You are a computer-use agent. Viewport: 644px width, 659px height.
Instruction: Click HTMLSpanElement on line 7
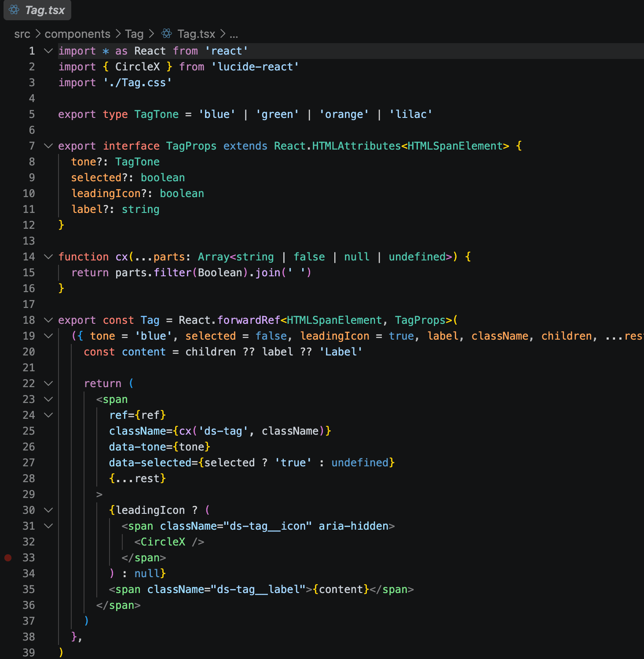coord(455,146)
